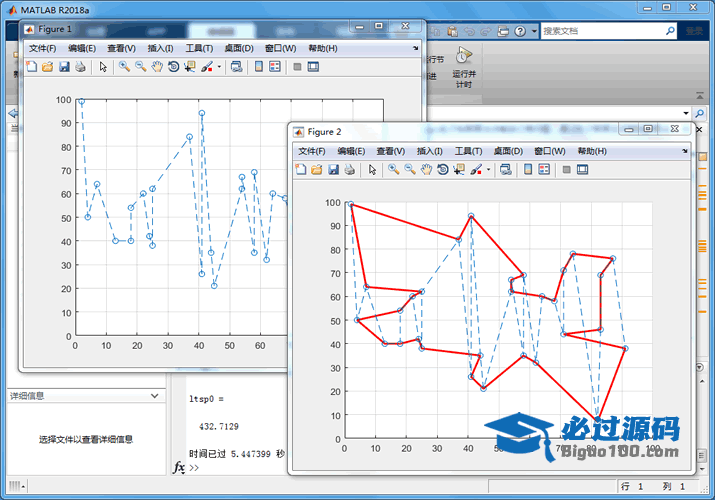Select Brush data tool in Figure 1
715x500 pixels.
point(207,67)
